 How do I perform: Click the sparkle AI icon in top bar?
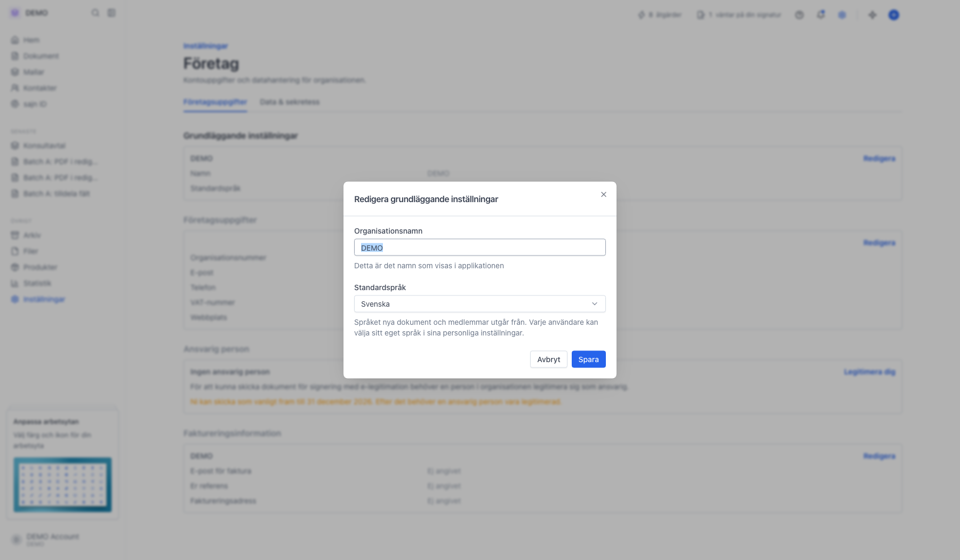[x=873, y=15]
